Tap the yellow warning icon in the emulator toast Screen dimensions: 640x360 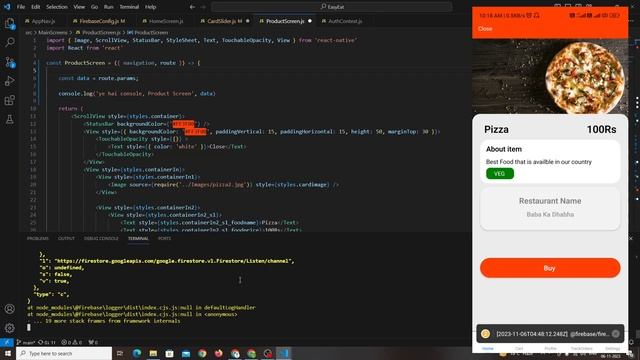coord(485,334)
